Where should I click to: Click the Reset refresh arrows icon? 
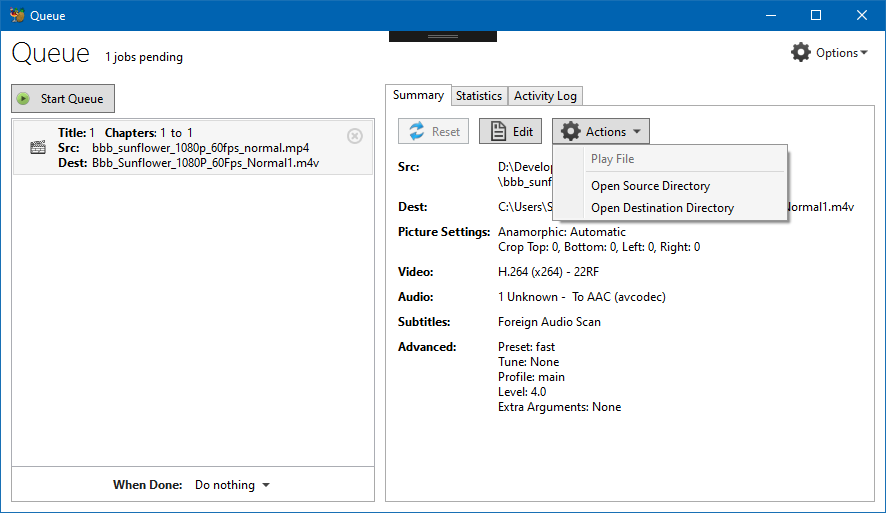tap(417, 131)
